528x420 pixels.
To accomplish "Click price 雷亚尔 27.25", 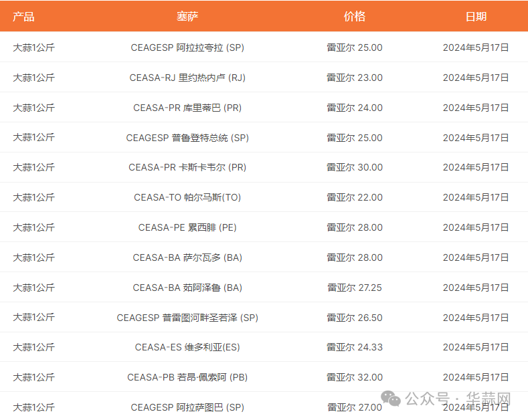I will click(x=355, y=288).
